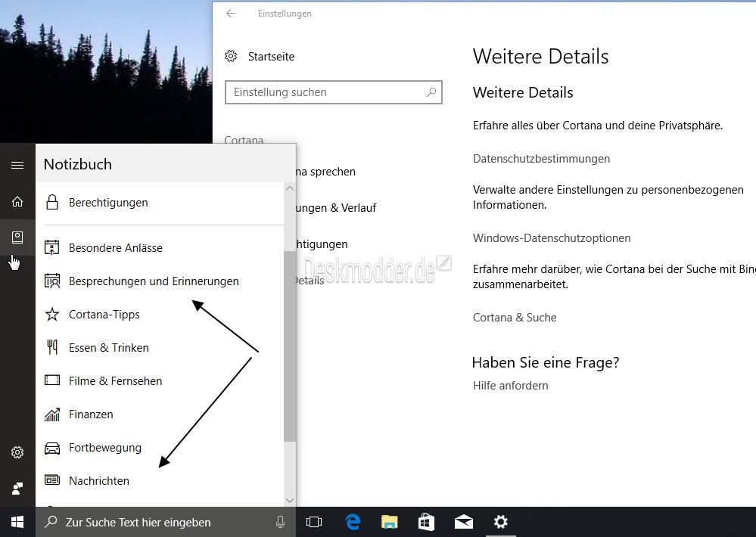Viewport: 756px width, 537px height.
Task: Open the Cortana & Suche link
Action: (515, 318)
